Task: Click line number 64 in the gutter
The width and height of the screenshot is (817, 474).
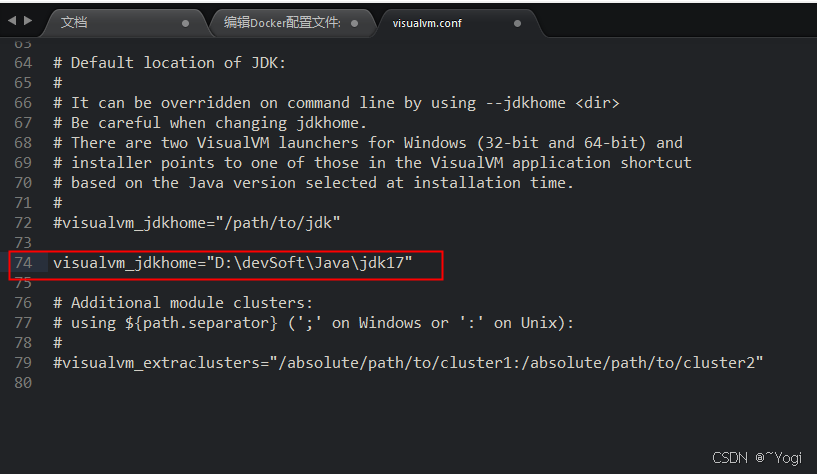Action: tap(23, 63)
